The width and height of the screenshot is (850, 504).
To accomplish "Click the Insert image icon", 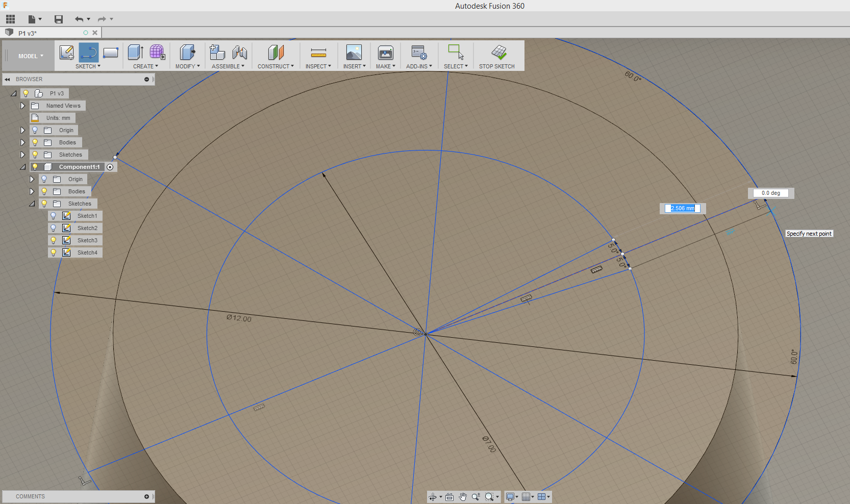I will coord(354,53).
